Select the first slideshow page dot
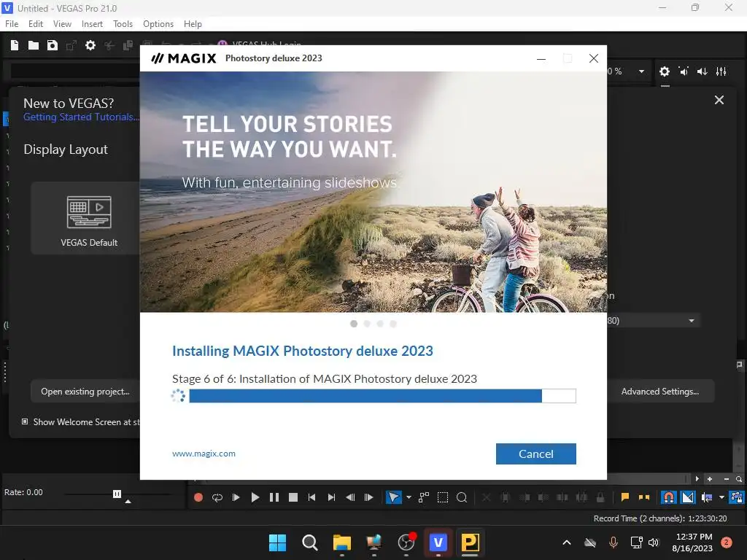This screenshot has width=747, height=560. tap(354, 324)
